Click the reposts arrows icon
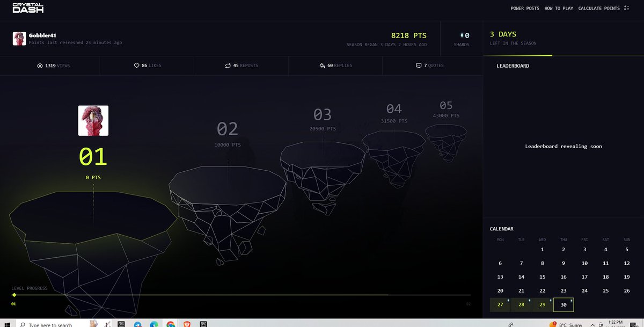Image resolution: width=644 pixels, height=327 pixels. 228,65
